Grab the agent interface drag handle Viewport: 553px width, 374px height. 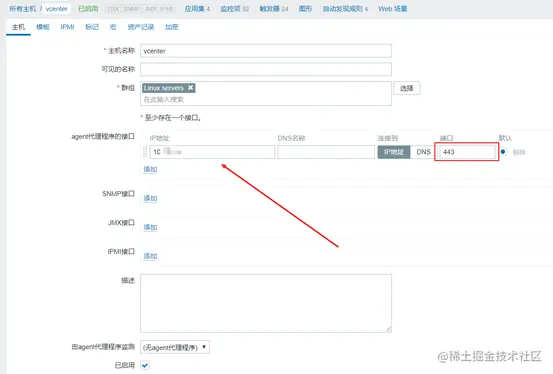(x=145, y=152)
